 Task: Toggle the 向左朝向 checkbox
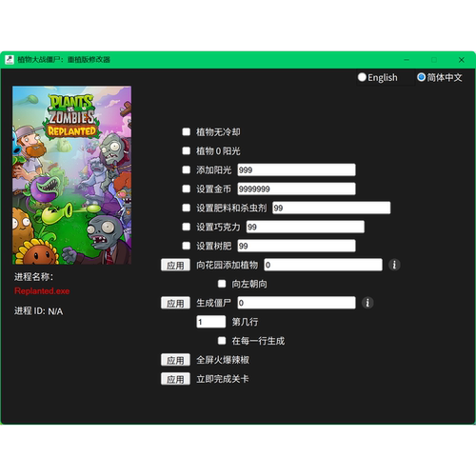[222, 284]
